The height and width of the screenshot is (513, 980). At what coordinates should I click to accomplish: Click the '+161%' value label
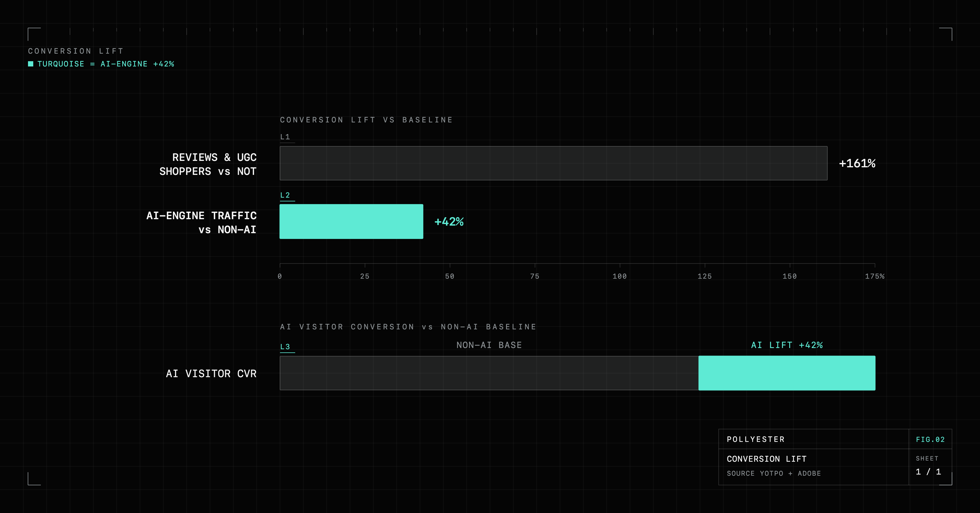click(x=857, y=164)
